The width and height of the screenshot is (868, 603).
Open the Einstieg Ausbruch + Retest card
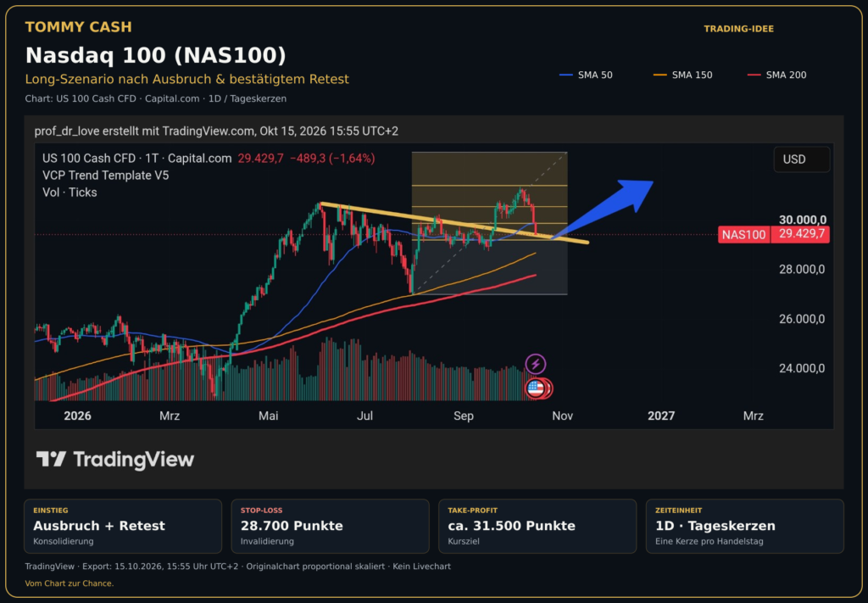(123, 526)
